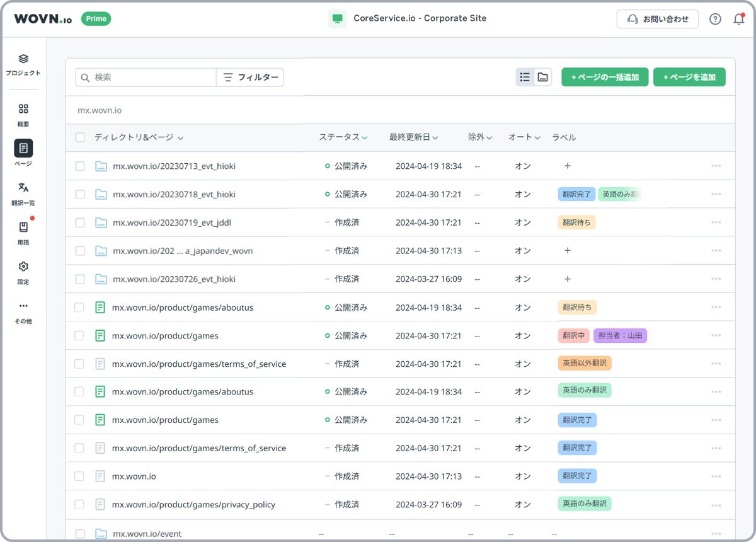Viewport: 756px width, 542px height.
Task: Open 設定 gear icon in sidebar
Action: point(23,267)
